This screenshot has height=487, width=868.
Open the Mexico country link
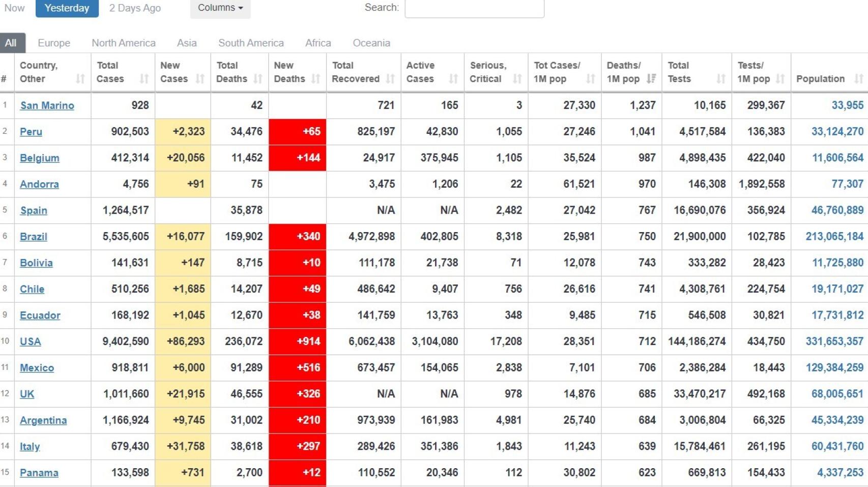pyautogui.click(x=37, y=368)
